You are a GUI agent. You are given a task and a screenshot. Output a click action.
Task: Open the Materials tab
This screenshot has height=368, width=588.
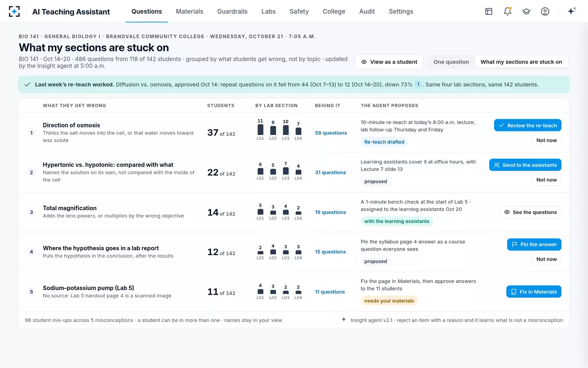pyautogui.click(x=189, y=11)
